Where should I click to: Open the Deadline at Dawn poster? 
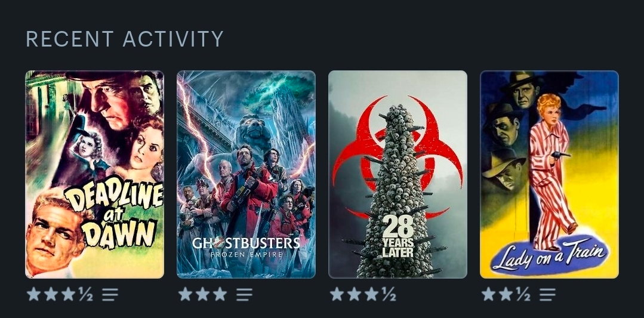click(94, 174)
